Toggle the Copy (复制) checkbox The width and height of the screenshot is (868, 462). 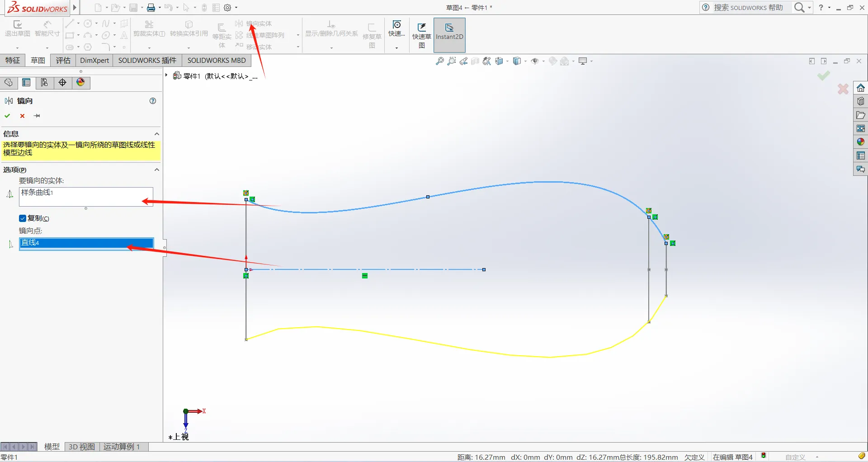coord(23,218)
